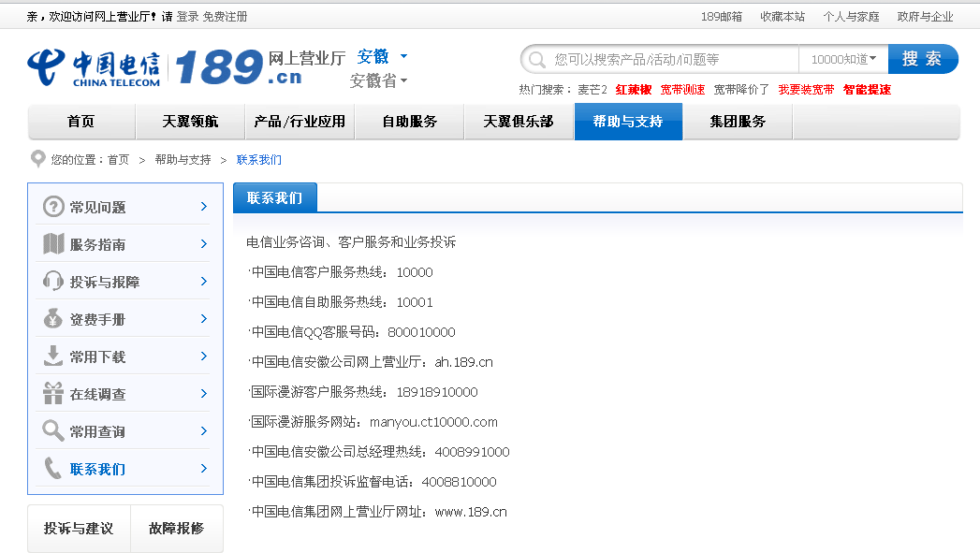Expand 投诉与报障 using its chevron
The width and height of the screenshot is (980, 553).
click(x=204, y=282)
